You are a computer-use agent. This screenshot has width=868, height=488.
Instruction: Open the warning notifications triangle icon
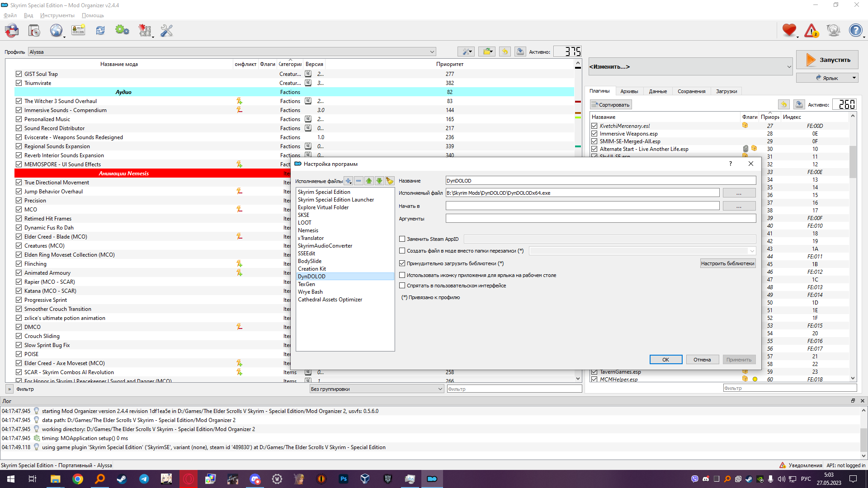(811, 31)
